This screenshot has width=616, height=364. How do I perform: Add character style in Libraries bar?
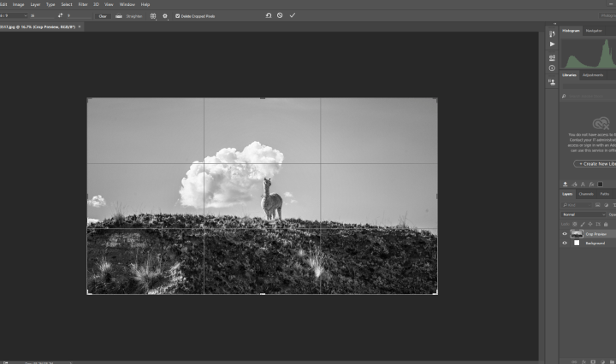click(x=583, y=184)
